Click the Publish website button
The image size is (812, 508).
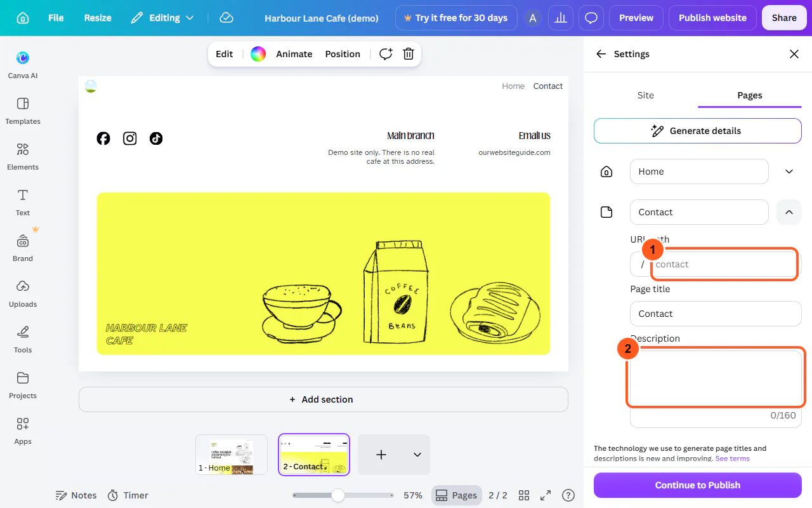pos(712,18)
